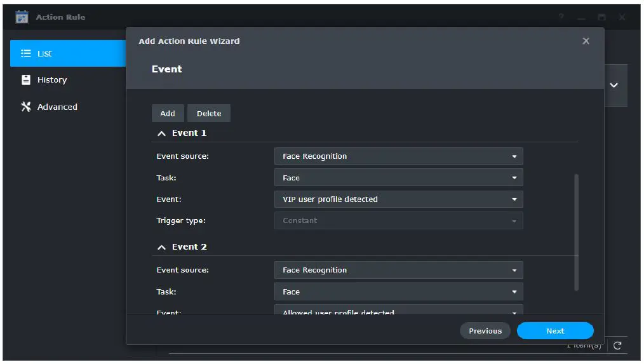Open Event 2 Event source dropdown
The height and width of the screenshot is (364, 644).
tap(399, 270)
